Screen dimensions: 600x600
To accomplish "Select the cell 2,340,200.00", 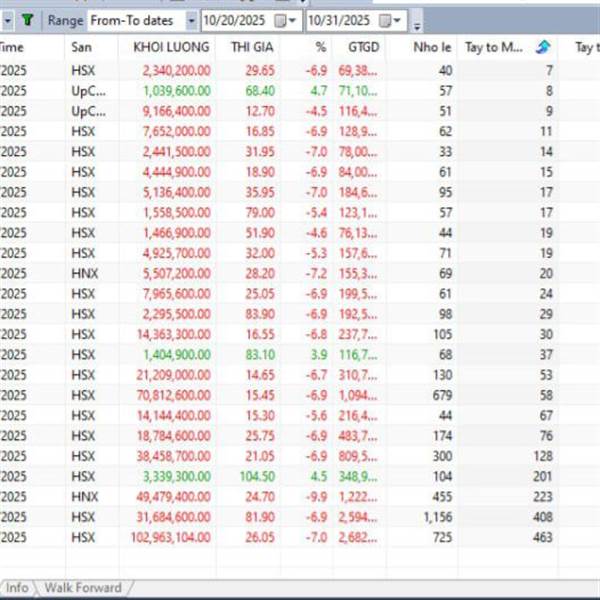I will pos(176,70).
